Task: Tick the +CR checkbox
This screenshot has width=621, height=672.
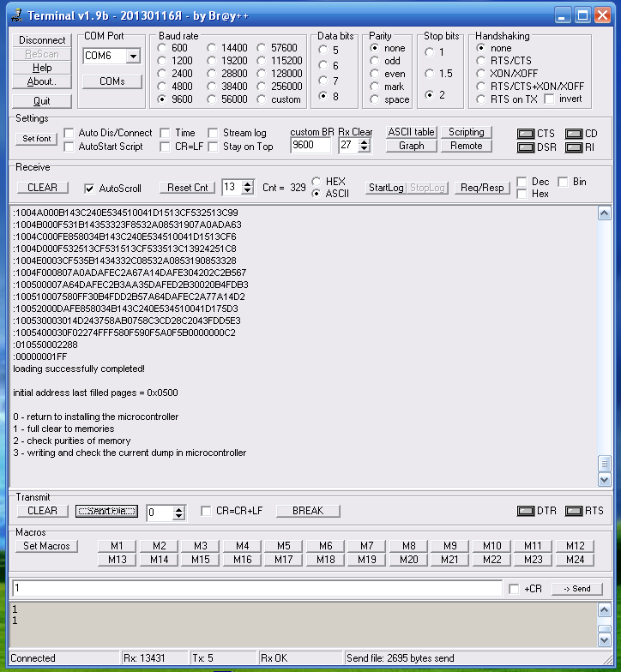Action: (514, 589)
